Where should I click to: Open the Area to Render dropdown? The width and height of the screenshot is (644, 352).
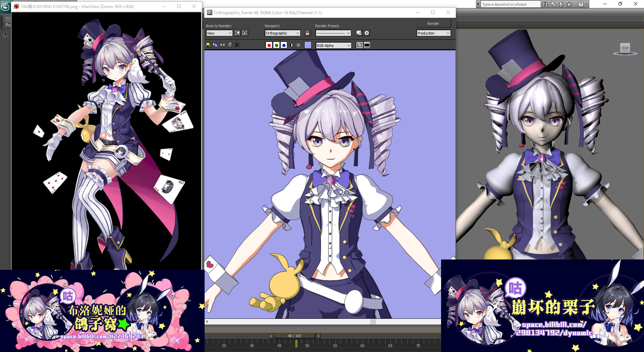click(x=219, y=33)
